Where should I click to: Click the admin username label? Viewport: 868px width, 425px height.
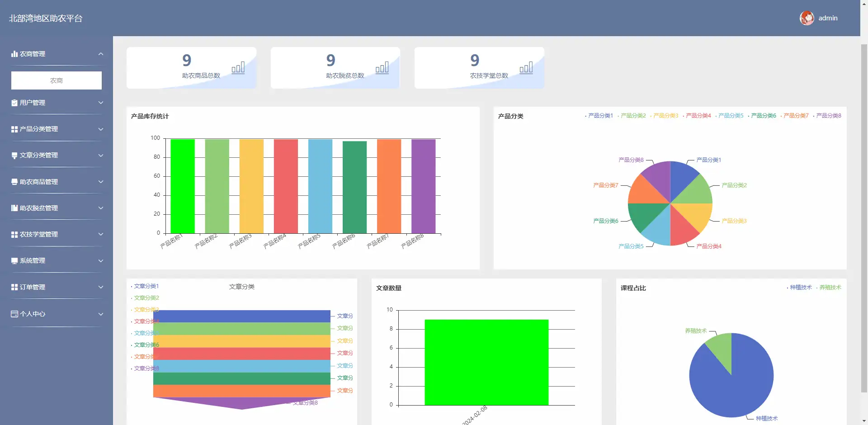pyautogui.click(x=828, y=18)
